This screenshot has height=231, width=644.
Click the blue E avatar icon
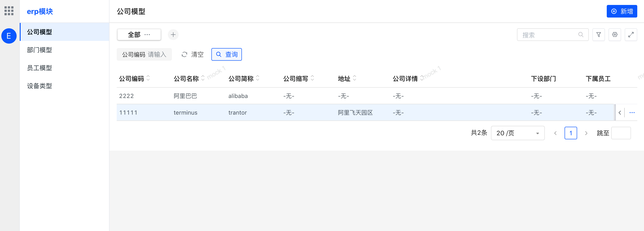click(9, 36)
